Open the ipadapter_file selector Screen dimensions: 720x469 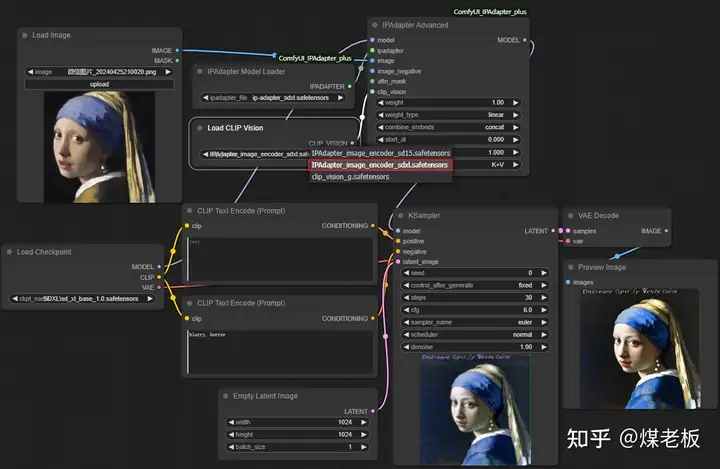coord(274,98)
